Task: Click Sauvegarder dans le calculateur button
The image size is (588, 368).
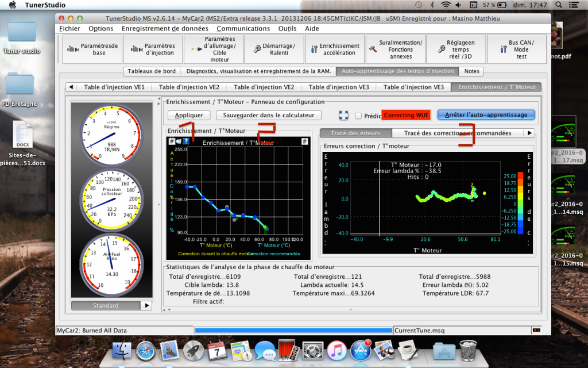Action: coord(269,115)
